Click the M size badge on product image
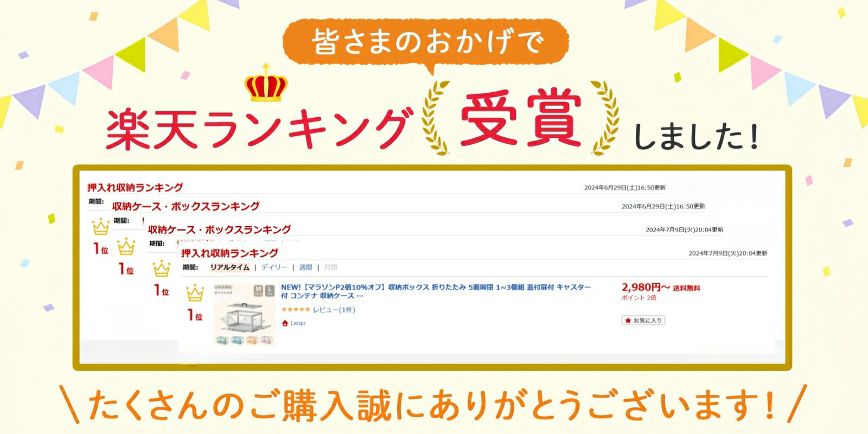 pos(258,290)
